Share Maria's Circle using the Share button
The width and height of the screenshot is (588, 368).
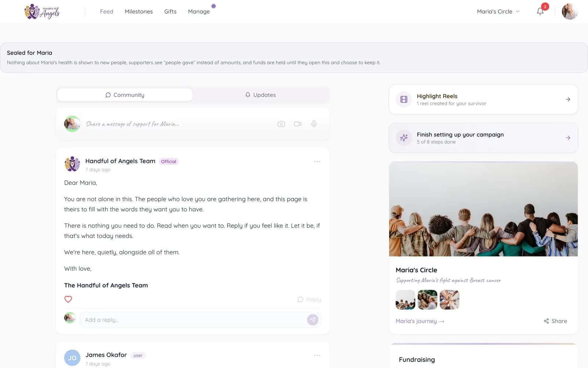(x=555, y=321)
